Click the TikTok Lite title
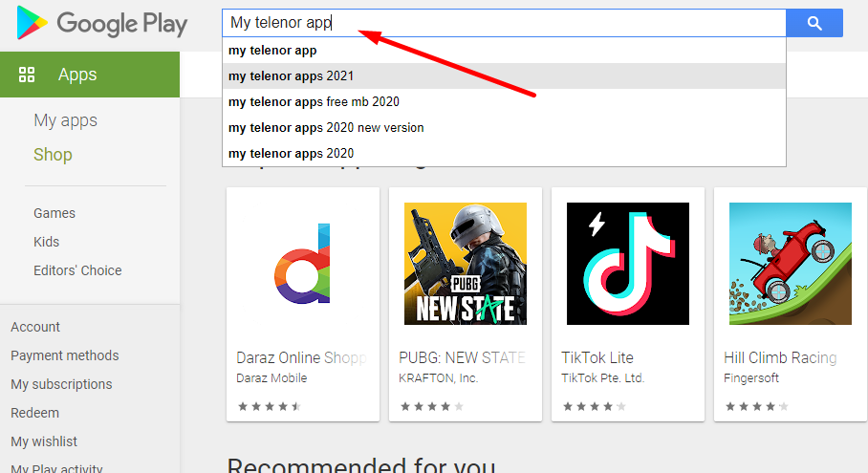This screenshot has height=473, width=868. click(597, 358)
